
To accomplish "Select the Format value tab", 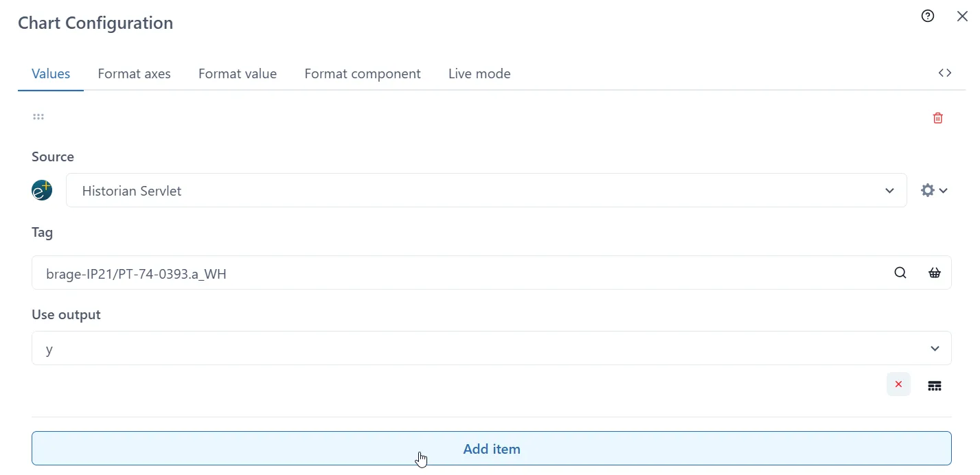I will [238, 73].
